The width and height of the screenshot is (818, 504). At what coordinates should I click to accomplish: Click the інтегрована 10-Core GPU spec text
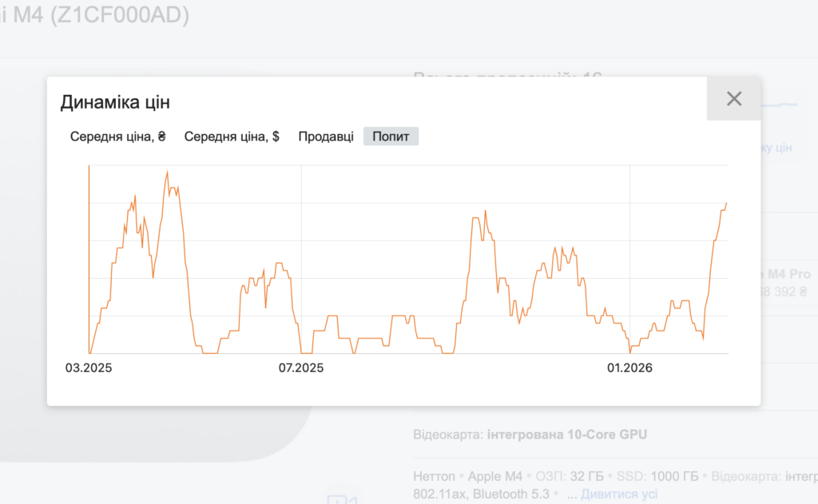(x=567, y=435)
